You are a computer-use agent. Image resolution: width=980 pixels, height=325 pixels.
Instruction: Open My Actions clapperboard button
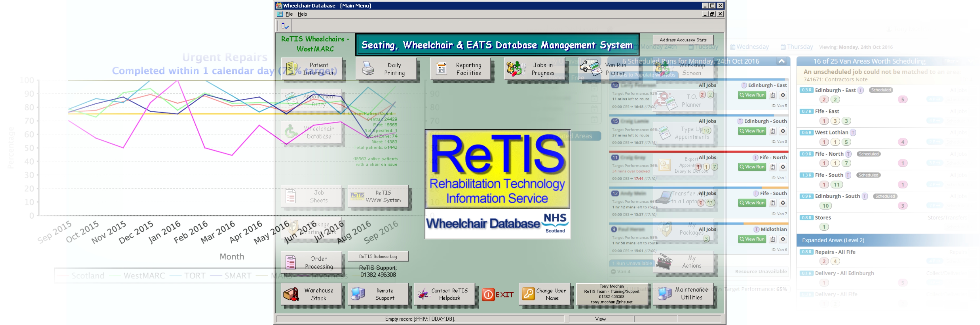pyautogui.click(x=683, y=262)
